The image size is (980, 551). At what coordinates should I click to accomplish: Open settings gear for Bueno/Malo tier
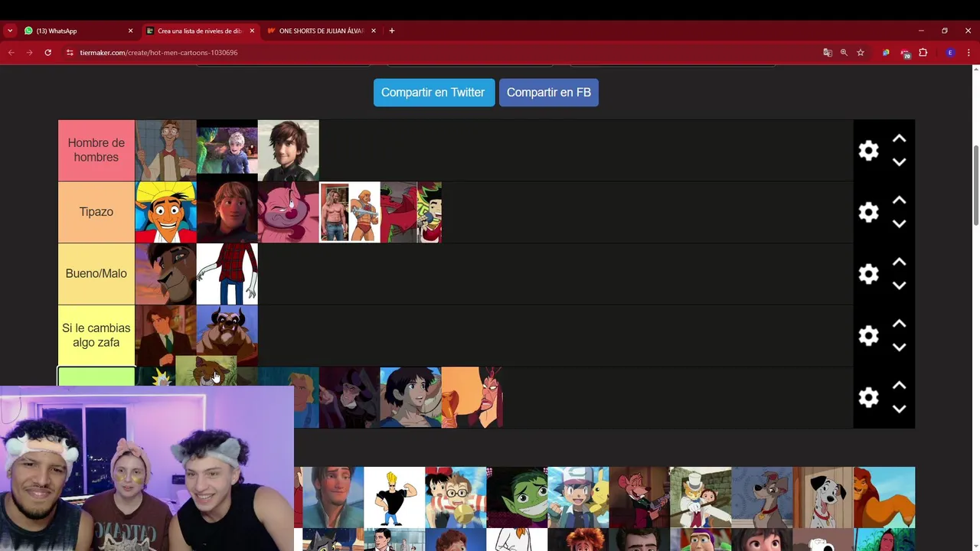[868, 274]
